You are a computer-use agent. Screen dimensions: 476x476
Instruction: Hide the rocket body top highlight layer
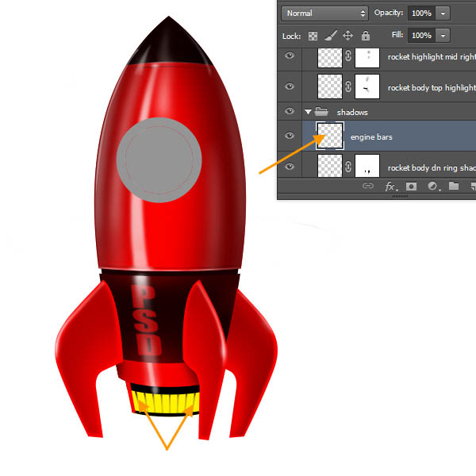290,86
